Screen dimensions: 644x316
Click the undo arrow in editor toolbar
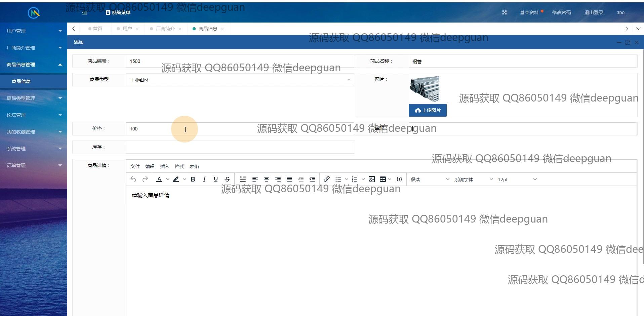pos(133,180)
